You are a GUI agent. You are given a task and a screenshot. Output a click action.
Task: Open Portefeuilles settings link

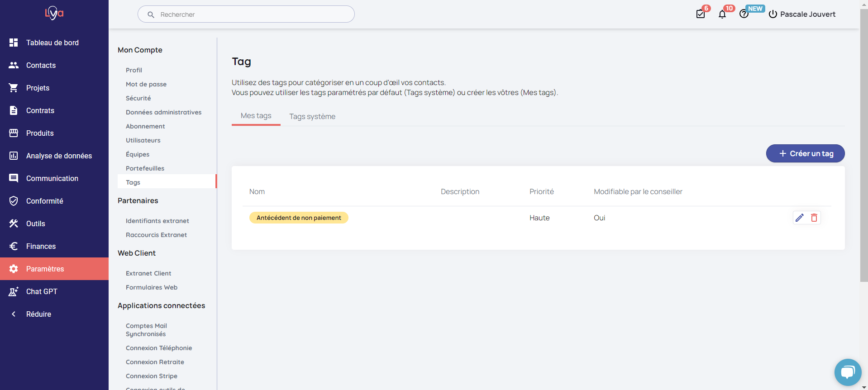[145, 168]
